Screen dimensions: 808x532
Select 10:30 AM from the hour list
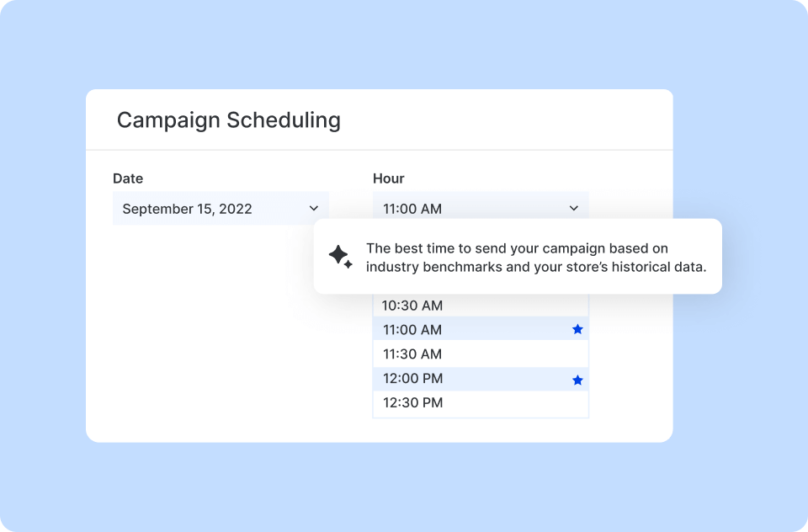click(x=412, y=306)
